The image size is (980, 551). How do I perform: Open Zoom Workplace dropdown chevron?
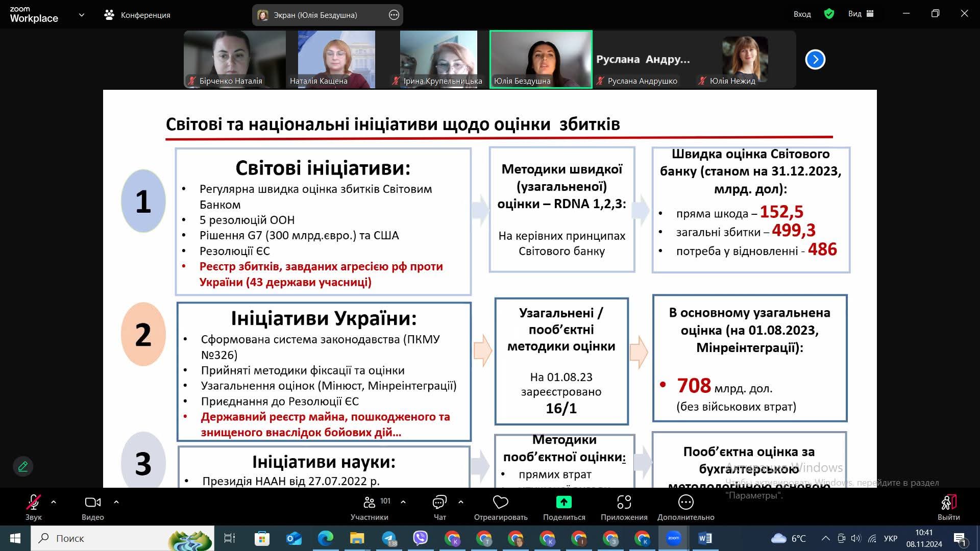(82, 15)
